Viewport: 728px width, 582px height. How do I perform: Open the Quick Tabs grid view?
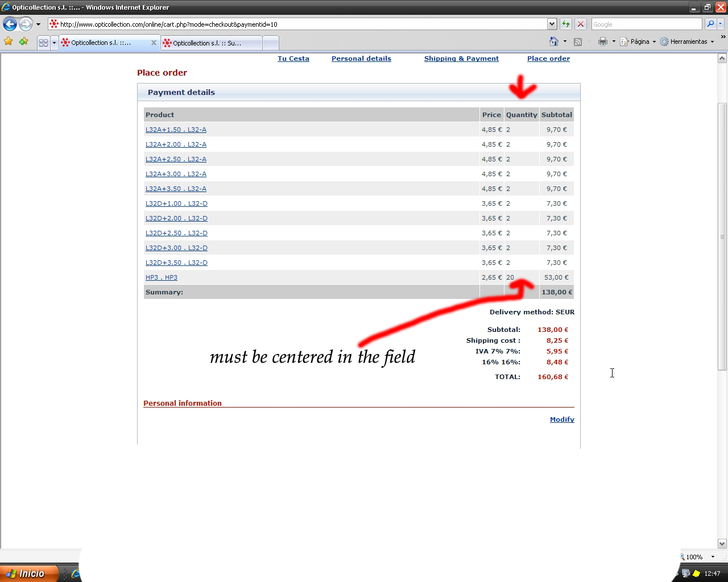pyautogui.click(x=43, y=43)
